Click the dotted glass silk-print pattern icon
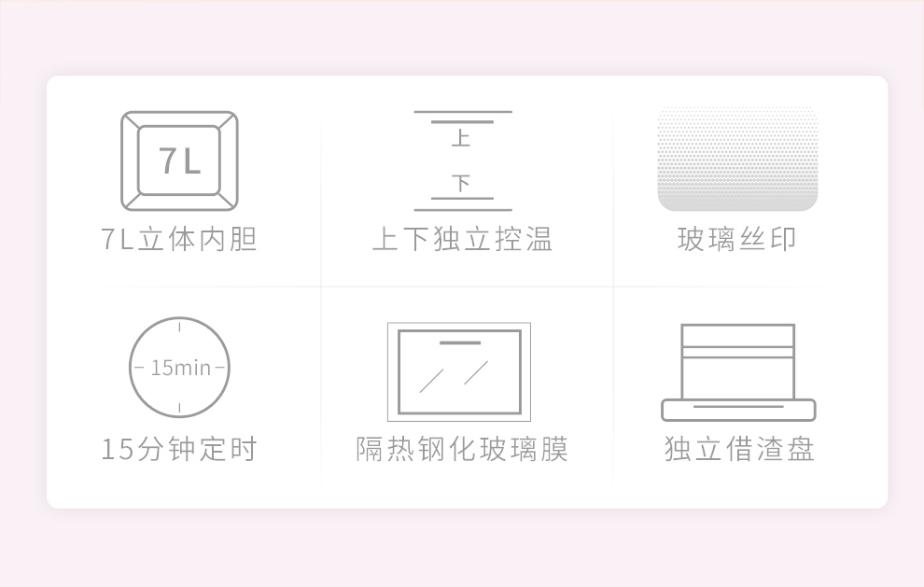This screenshot has width=924, height=587. [x=737, y=159]
